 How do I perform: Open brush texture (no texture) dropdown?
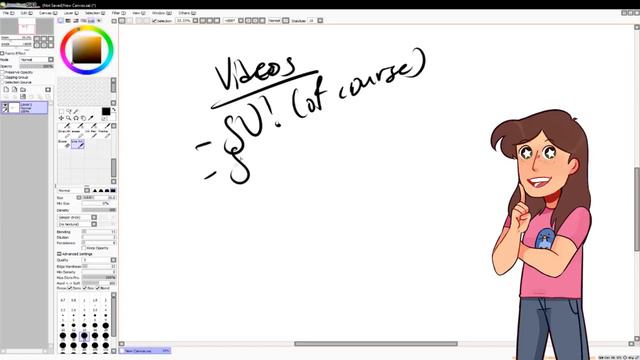tap(94, 224)
